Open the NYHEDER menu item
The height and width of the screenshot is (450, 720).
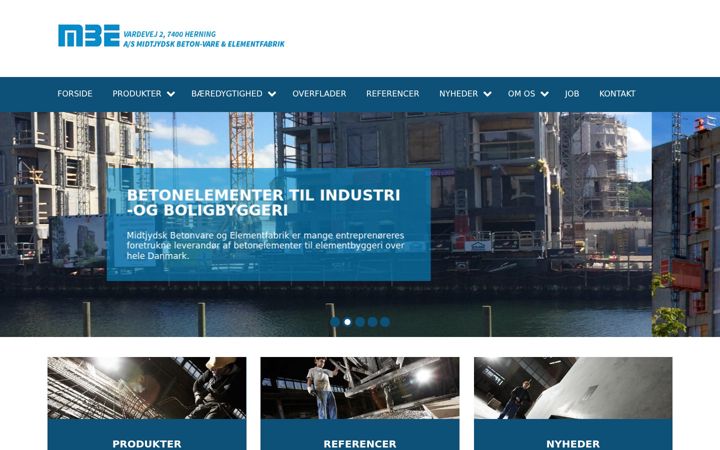tap(458, 94)
